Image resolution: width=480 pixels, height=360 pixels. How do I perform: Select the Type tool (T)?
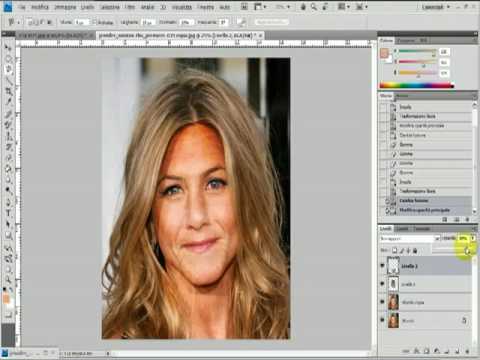pyautogui.click(x=9, y=213)
